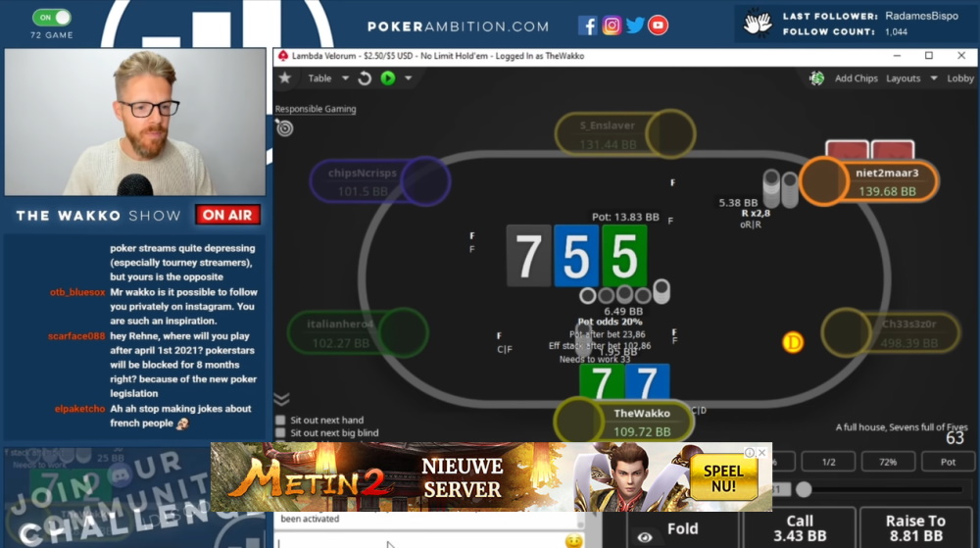Click chat username elpaketcho
980x548 pixels.
coord(80,409)
